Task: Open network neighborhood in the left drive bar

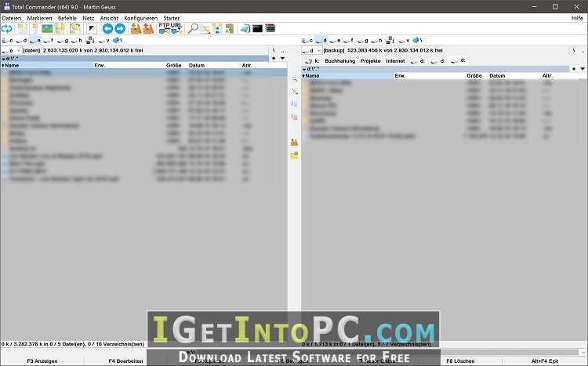Action: tap(118, 40)
